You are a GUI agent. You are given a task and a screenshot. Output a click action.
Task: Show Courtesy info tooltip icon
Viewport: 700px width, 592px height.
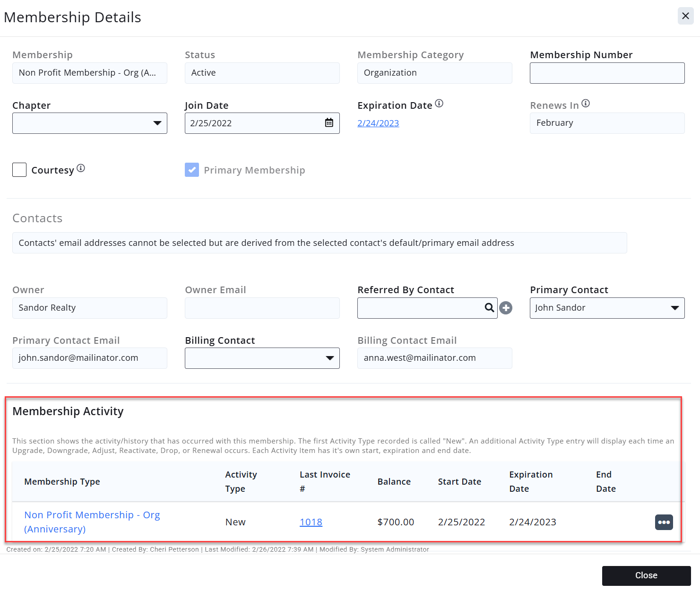click(x=81, y=168)
